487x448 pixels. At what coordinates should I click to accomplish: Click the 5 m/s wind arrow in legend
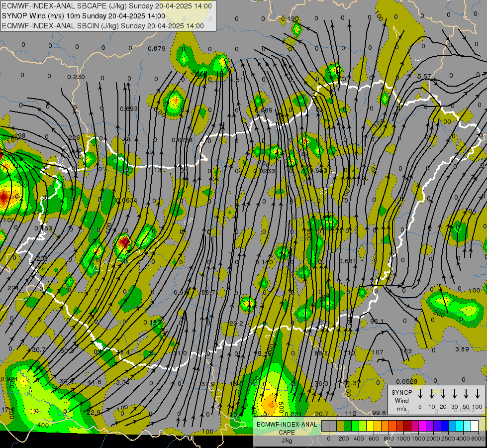420,394
